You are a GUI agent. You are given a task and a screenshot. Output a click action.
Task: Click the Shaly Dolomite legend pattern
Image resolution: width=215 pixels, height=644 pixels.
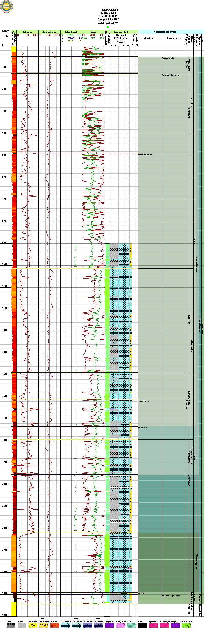tap(99, 625)
